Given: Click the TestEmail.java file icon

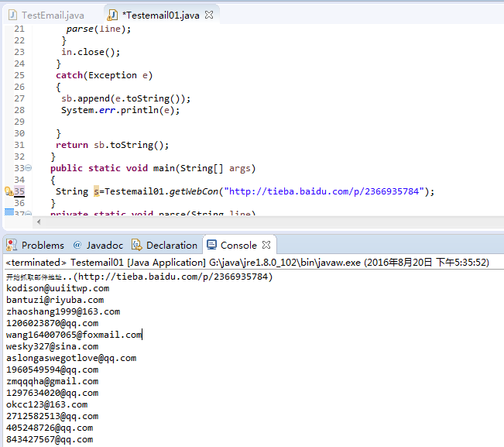Looking at the screenshot, I should pyautogui.click(x=12, y=15).
